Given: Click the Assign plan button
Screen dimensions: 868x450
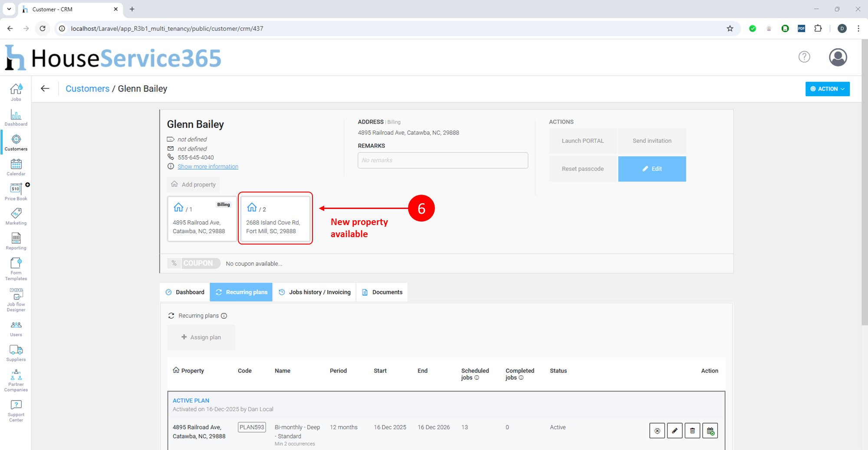Looking at the screenshot, I should point(201,337).
